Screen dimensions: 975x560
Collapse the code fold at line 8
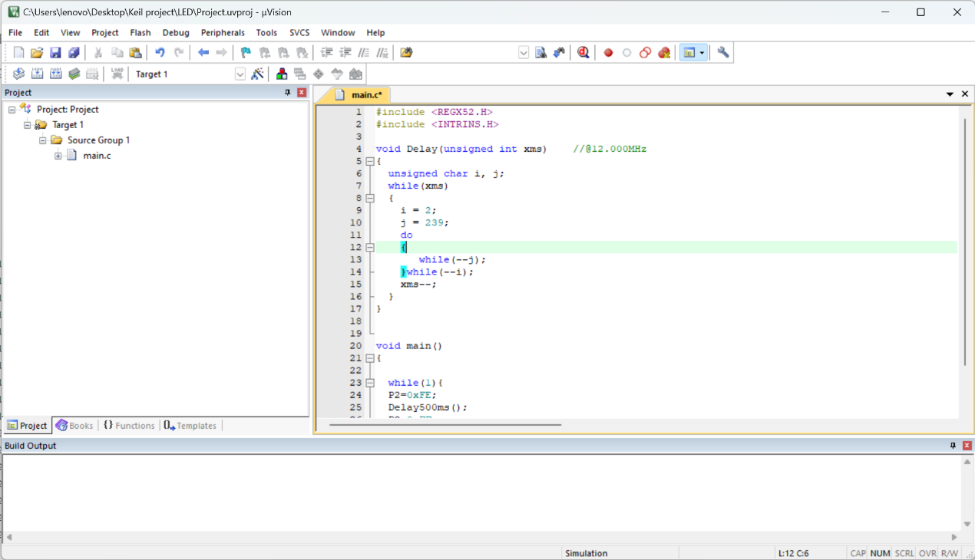(x=370, y=198)
